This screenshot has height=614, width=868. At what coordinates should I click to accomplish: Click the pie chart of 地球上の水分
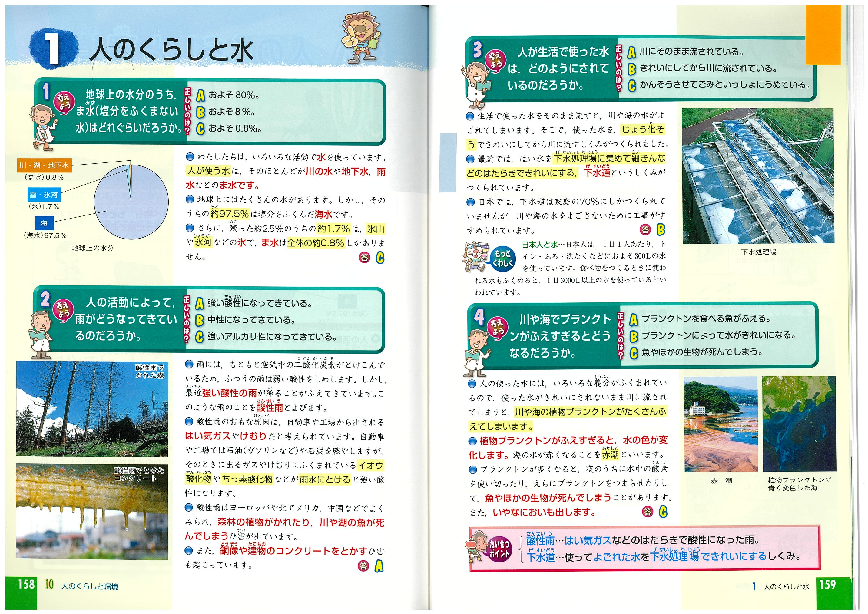(x=131, y=202)
